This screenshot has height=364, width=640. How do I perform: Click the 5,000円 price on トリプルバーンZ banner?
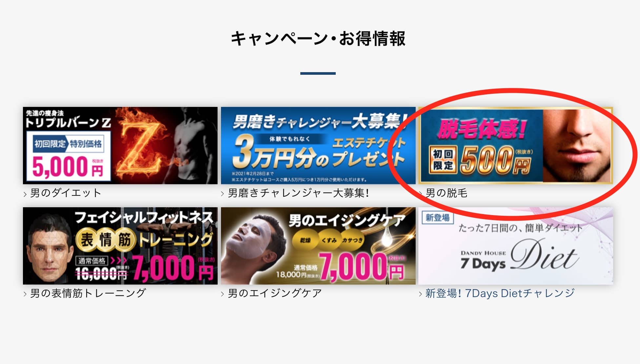click(x=68, y=167)
